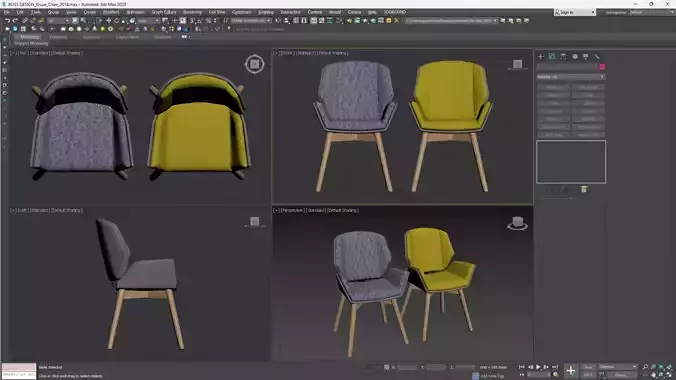Go to the animation end frame
676x380 pixels.
[x=555, y=367]
